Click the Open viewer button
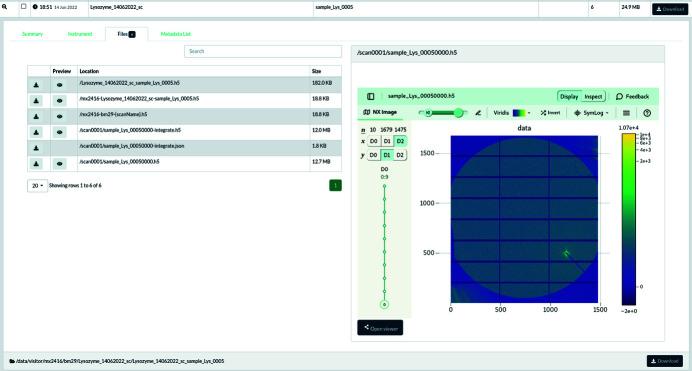The image size is (692, 371). pyautogui.click(x=380, y=328)
